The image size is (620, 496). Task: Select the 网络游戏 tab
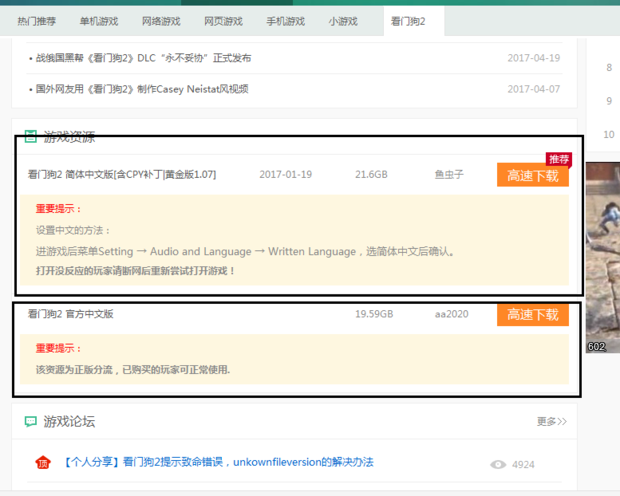pos(161,21)
